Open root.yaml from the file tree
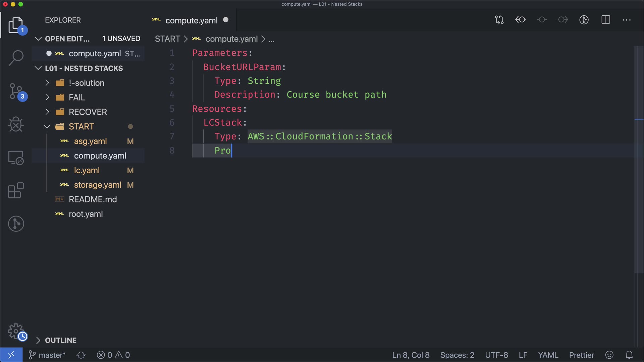 (x=86, y=214)
